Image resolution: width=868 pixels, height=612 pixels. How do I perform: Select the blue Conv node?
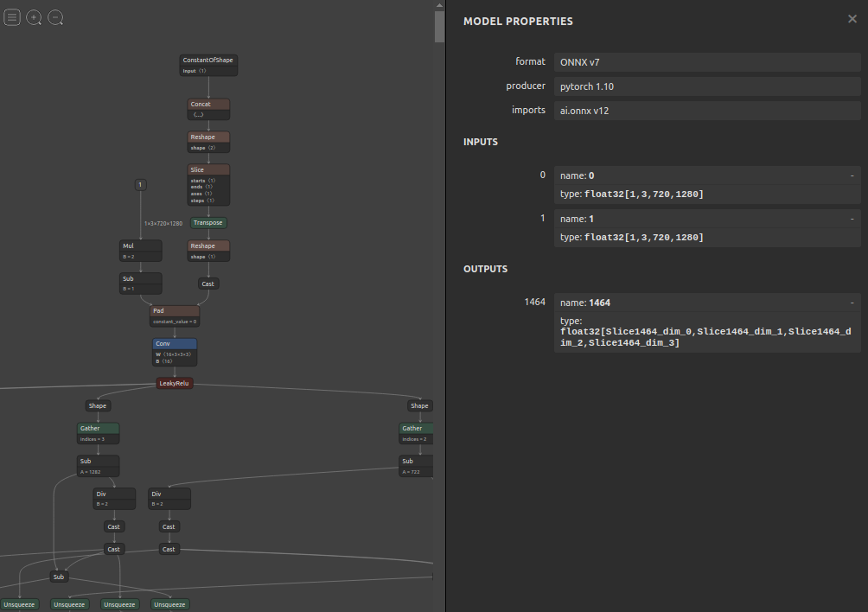pos(175,352)
